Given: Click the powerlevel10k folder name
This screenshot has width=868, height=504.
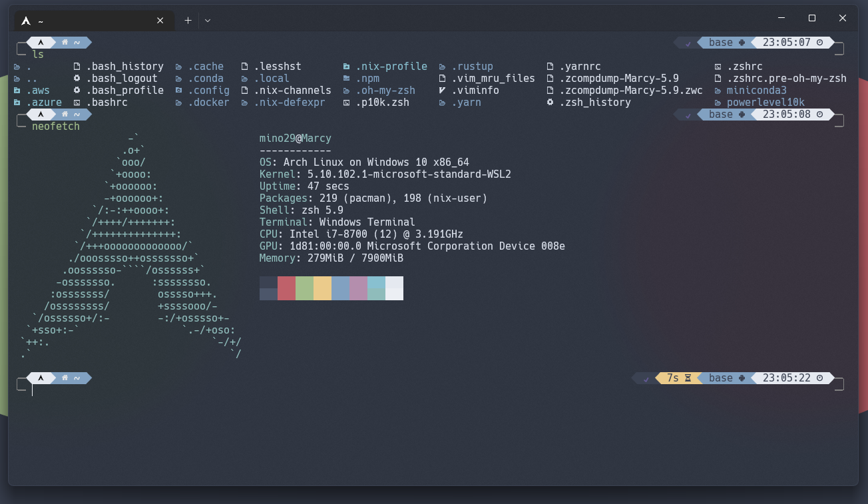Looking at the screenshot, I should pos(765,103).
